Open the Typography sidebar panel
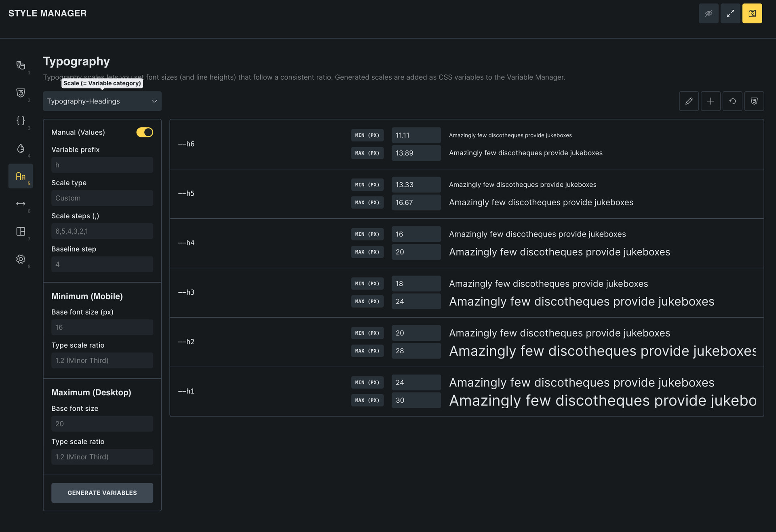 [21, 176]
